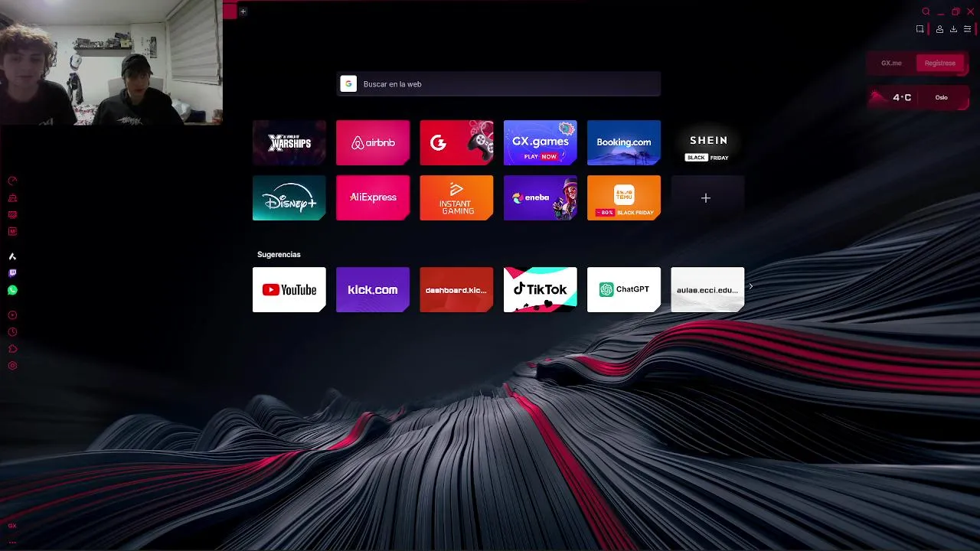Open GX.games Play Now tile

click(541, 142)
